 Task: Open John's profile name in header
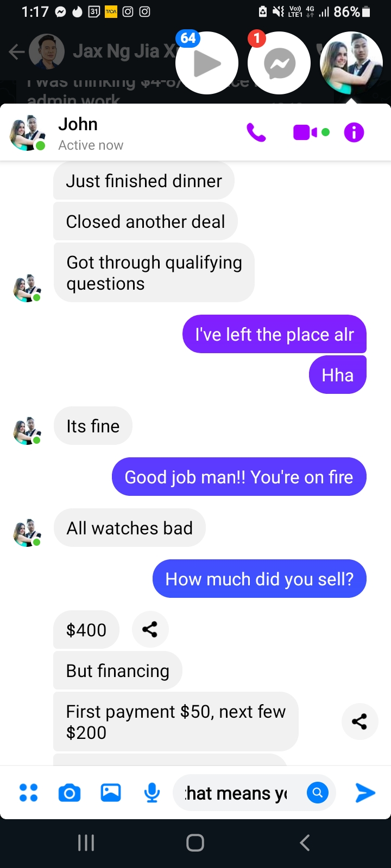click(78, 124)
